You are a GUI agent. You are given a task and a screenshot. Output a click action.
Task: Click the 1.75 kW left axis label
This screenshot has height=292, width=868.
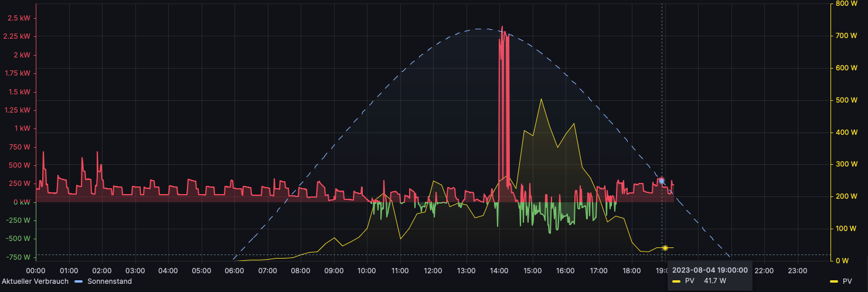[x=17, y=73]
